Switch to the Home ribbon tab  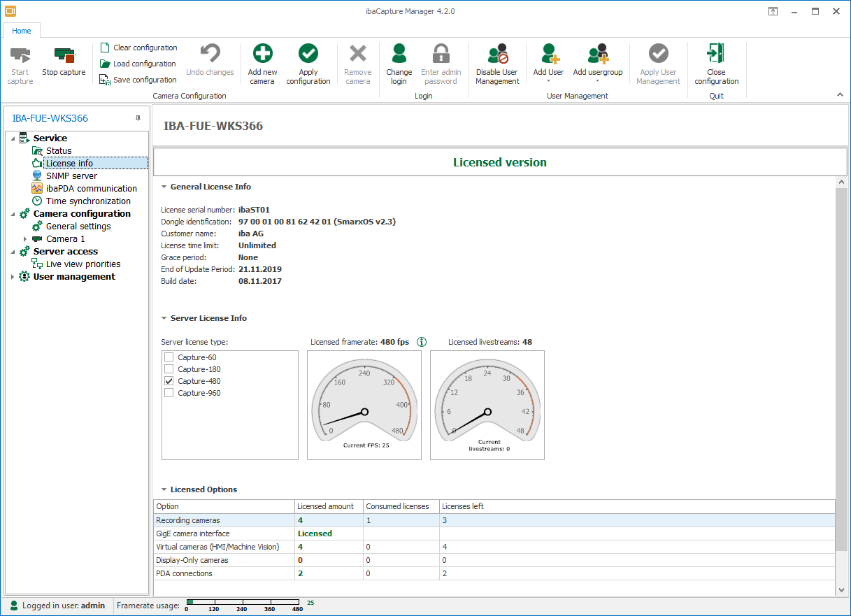[22, 31]
